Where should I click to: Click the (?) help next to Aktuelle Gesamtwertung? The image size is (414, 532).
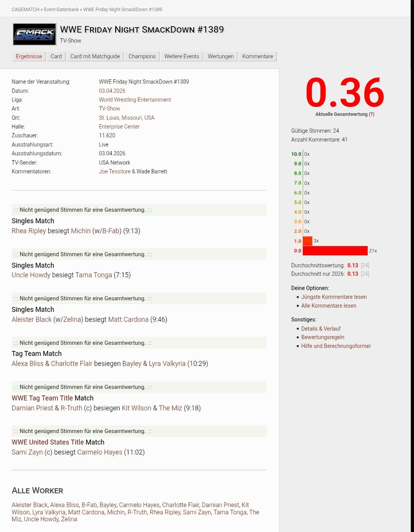pyautogui.click(x=371, y=114)
